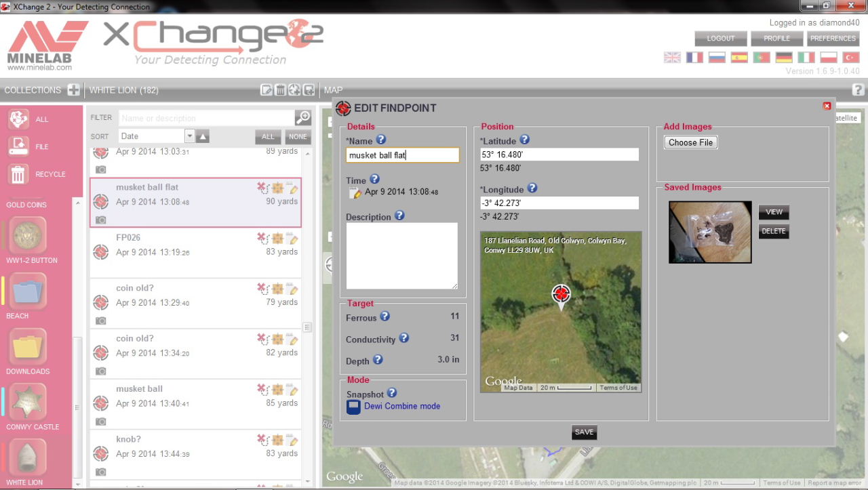Switch language to French flag

[x=694, y=58]
